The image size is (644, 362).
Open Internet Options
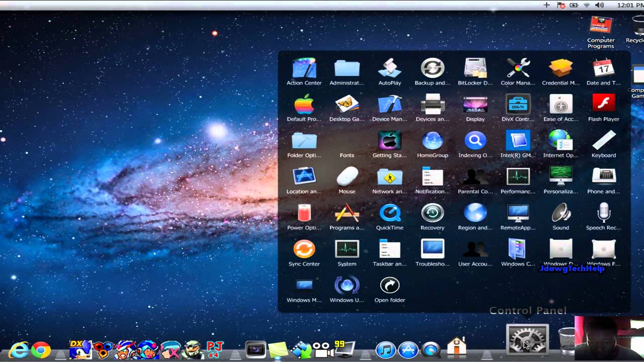[560, 142]
